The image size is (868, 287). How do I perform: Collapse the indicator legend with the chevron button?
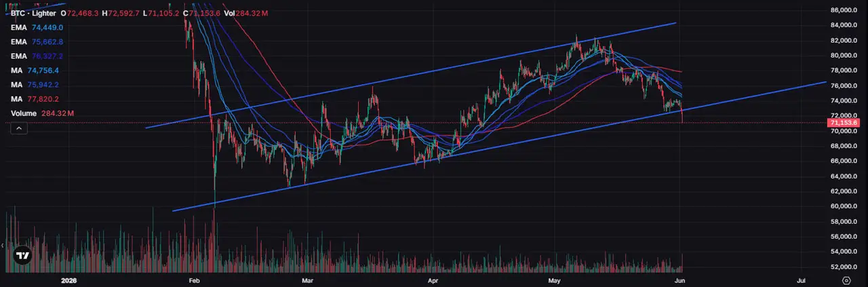coord(18,128)
